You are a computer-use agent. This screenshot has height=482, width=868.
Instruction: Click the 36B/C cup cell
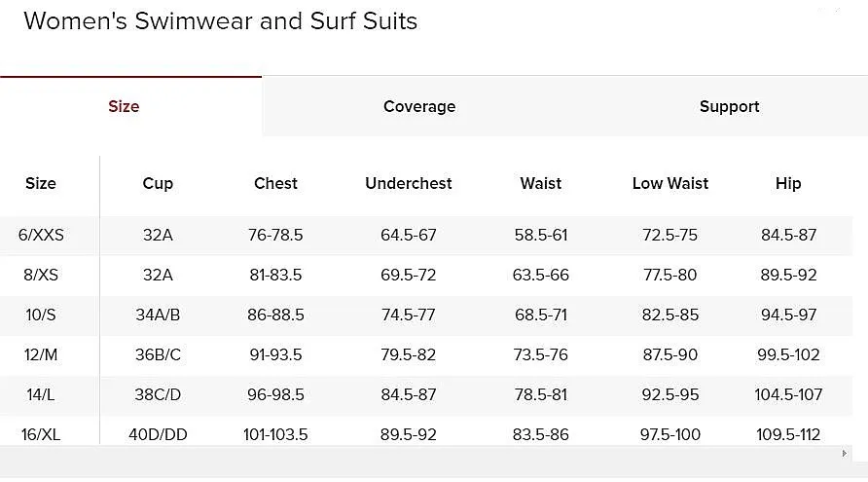click(158, 354)
